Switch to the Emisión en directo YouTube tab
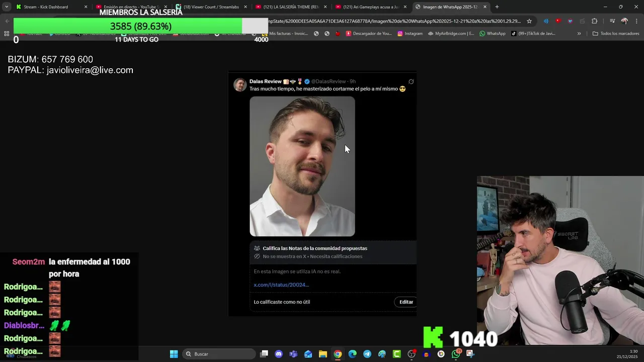This screenshot has width=644, height=362. pyautogui.click(x=131, y=7)
